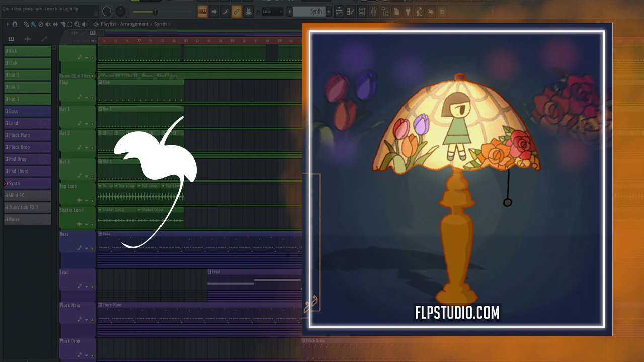This screenshot has width=644, height=362.
Task: Click the playlist playback speaker tool
Action: click(85, 24)
